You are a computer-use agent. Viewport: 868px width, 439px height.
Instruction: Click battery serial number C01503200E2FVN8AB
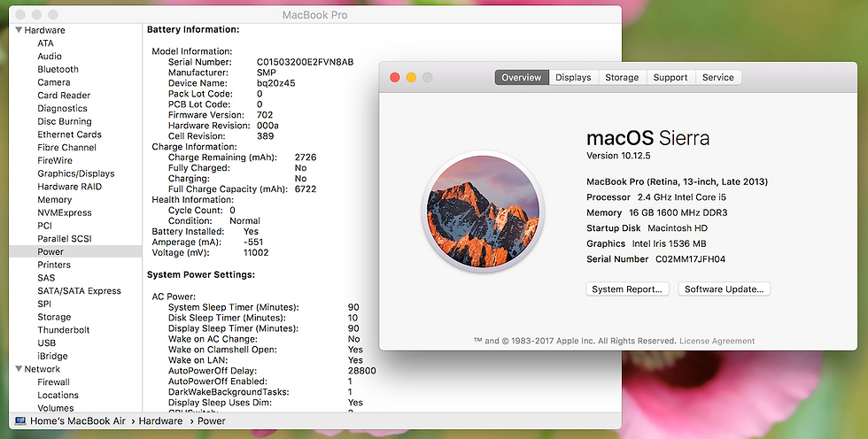click(305, 62)
